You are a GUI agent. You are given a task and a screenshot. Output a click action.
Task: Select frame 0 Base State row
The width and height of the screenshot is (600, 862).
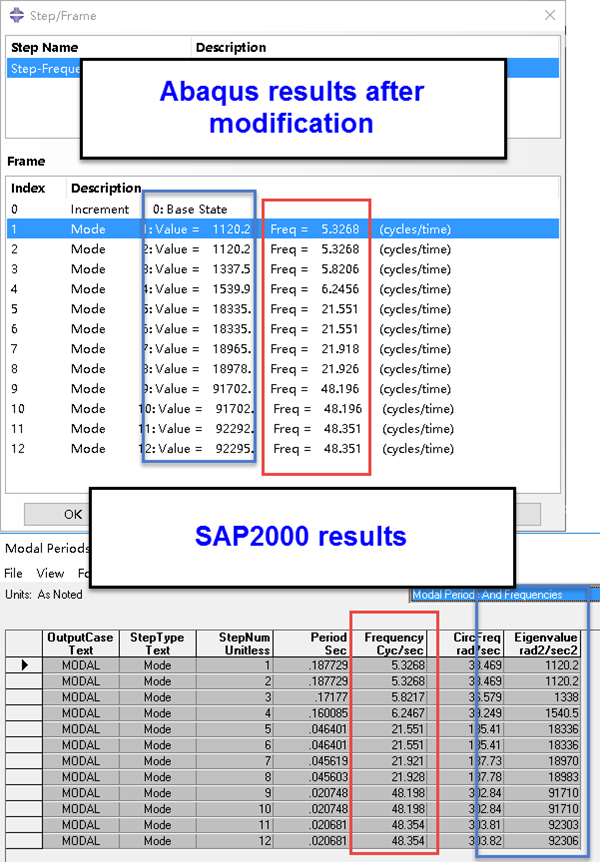point(283,209)
